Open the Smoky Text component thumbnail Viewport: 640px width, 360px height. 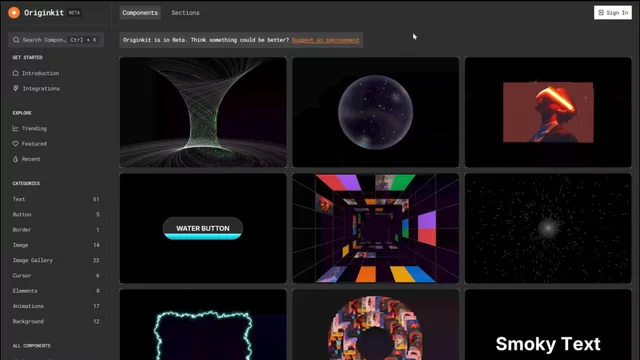click(x=548, y=325)
